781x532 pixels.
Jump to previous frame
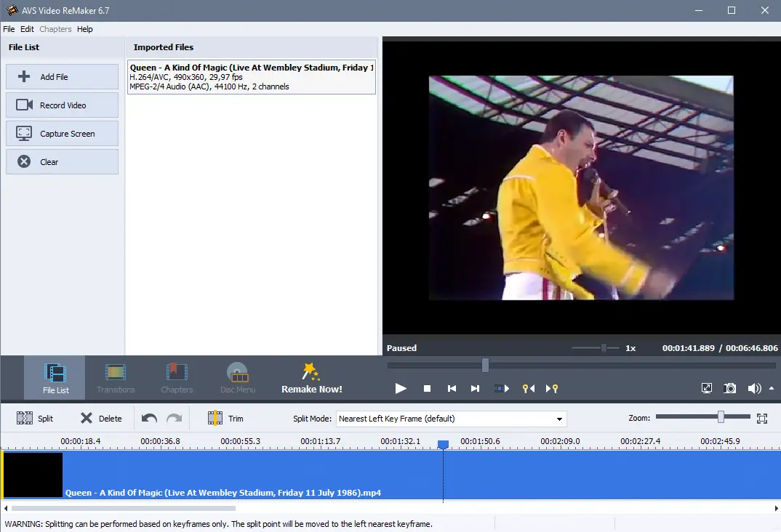(452, 388)
